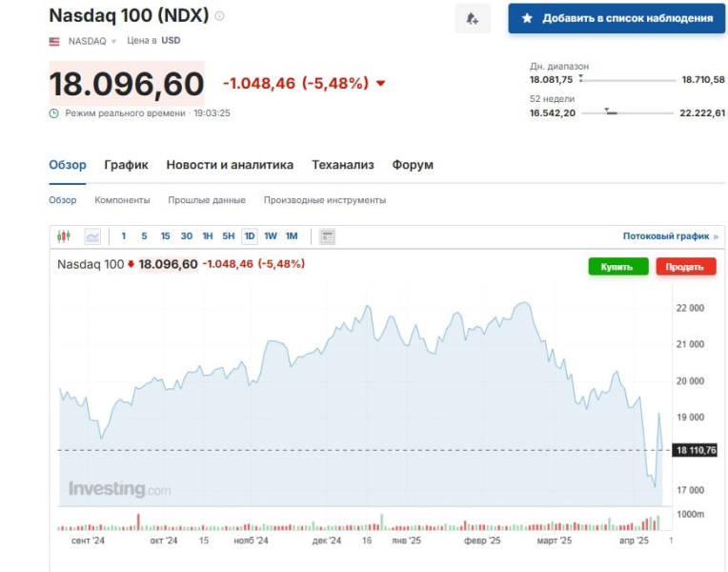Open the create alert bell icon
Image resolution: width=728 pixels, height=572 pixels.
pyautogui.click(x=473, y=18)
